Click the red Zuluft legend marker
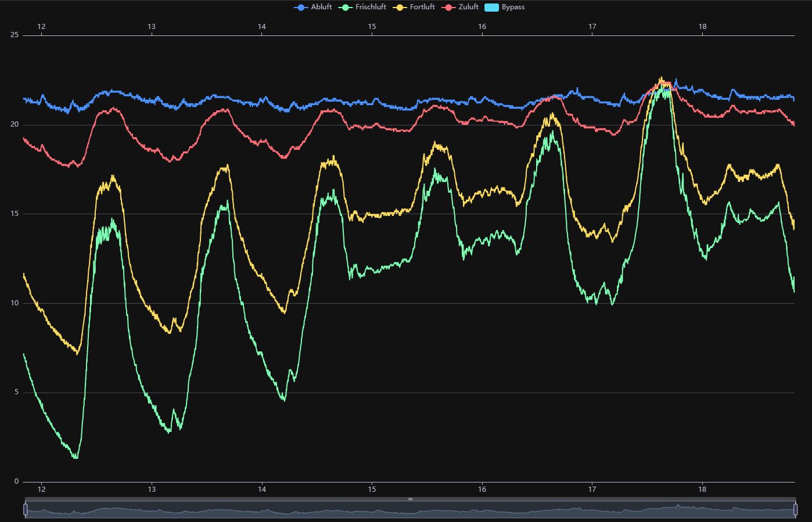 click(x=448, y=8)
